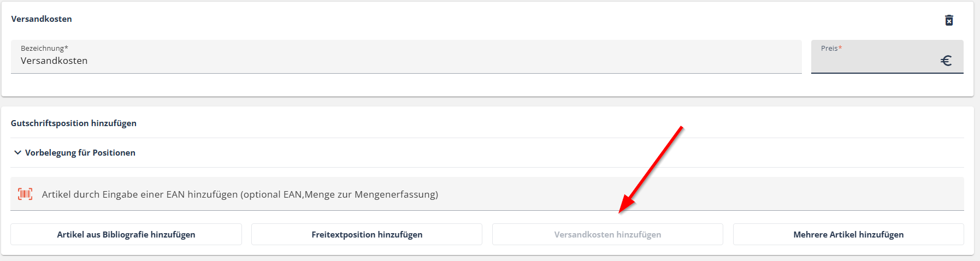Screen dimensions: 980x261
Task: Choose Freitextposition hinzufügen
Action: (x=367, y=234)
